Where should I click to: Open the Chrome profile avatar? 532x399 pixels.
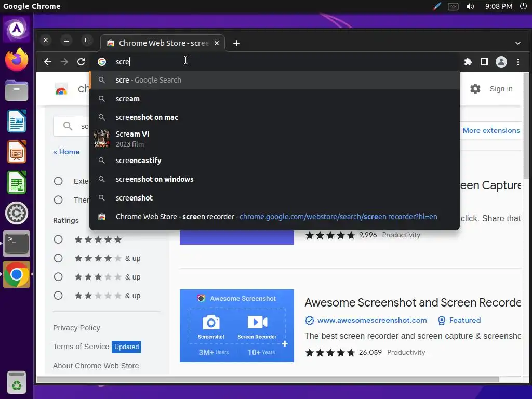point(501,62)
